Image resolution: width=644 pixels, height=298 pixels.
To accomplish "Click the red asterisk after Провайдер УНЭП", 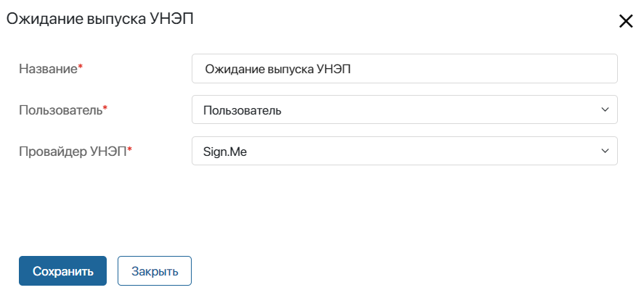I will [x=130, y=149].
